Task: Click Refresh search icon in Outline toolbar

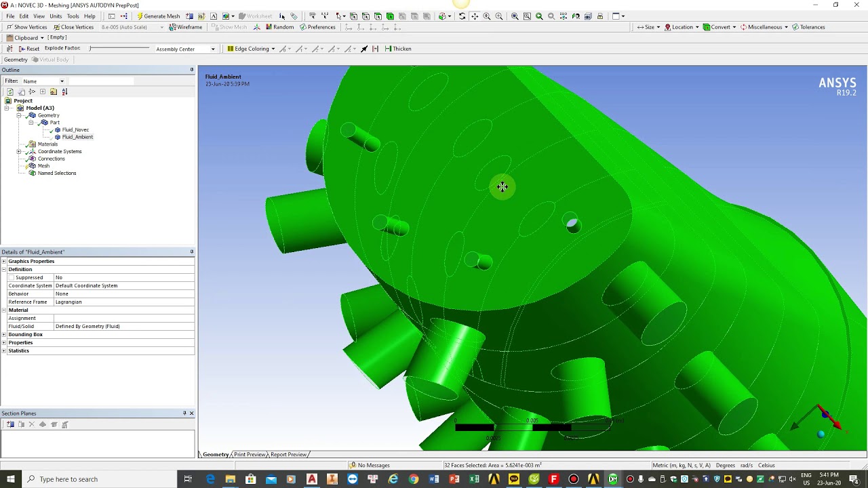Action: click(10, 91)
